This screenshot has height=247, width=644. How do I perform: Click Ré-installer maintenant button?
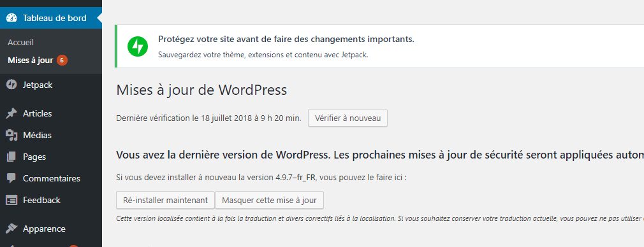[166, 201]
